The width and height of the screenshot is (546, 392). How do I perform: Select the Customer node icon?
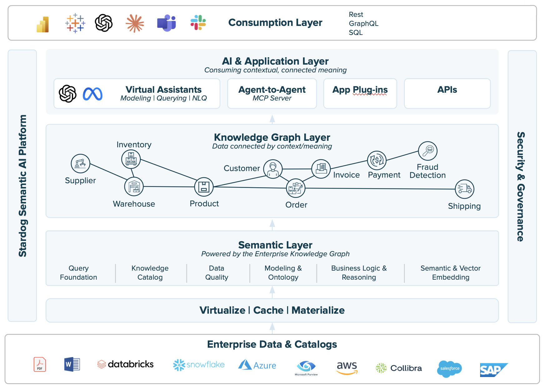point(273,169)
